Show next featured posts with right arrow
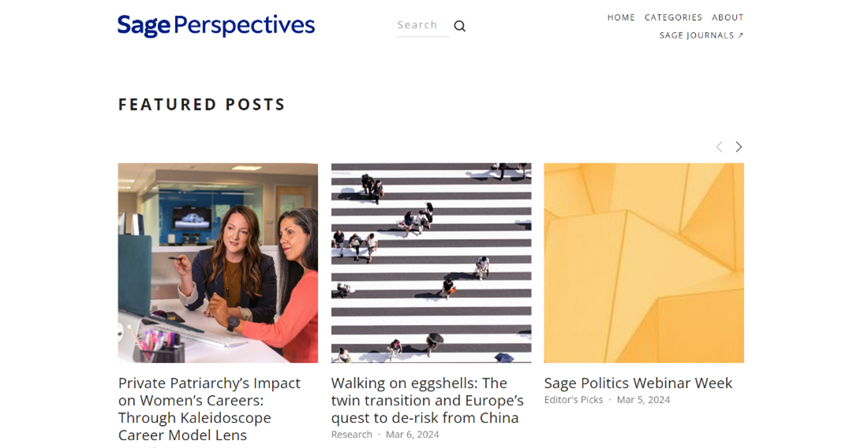Screen dimensions: 868x448 point(739,147)
